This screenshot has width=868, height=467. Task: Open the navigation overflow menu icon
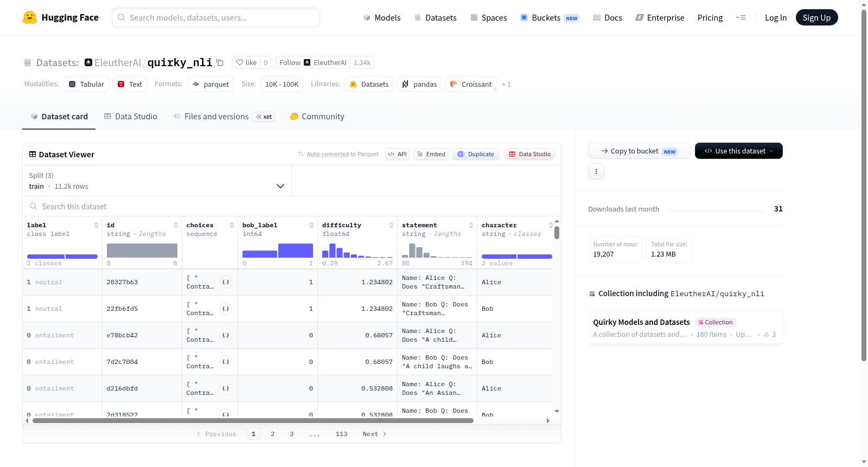pos(741,18)
